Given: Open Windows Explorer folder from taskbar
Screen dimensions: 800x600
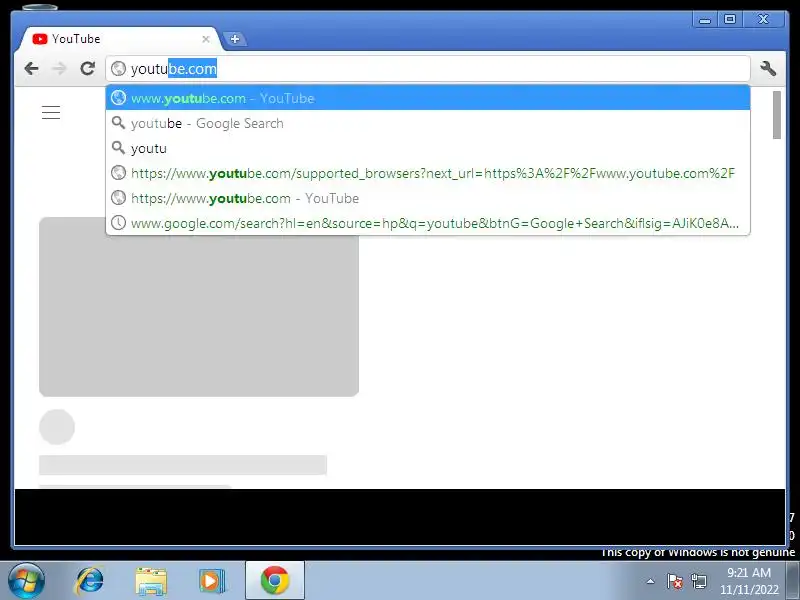Looking at the screenshot, I should pos(151,581).
